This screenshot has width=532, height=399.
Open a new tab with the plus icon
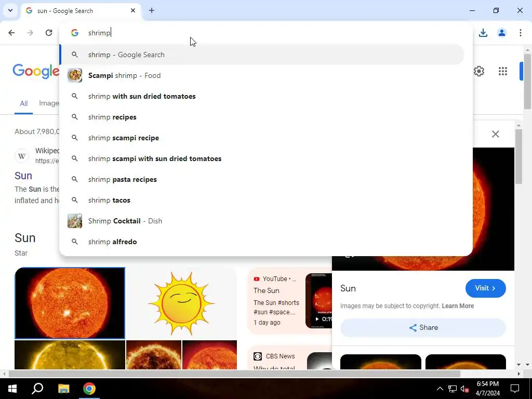tap(152, 10)
